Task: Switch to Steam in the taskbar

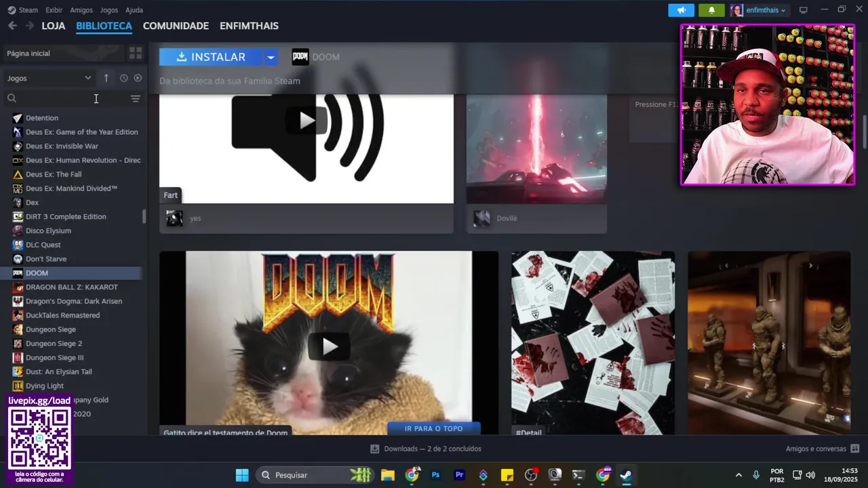Action: (626, 475)
